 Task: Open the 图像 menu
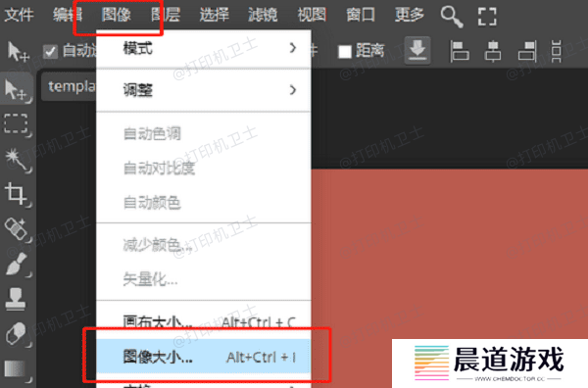point(117,15)
